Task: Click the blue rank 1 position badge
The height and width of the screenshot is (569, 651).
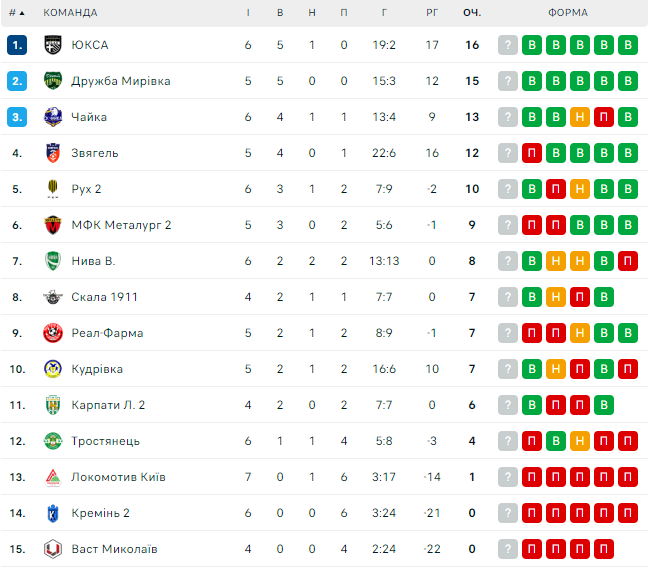Action: (x=17, y=45)
